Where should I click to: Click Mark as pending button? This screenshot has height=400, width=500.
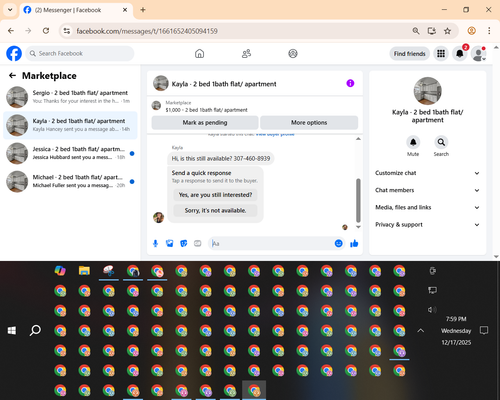pos(205,123)
